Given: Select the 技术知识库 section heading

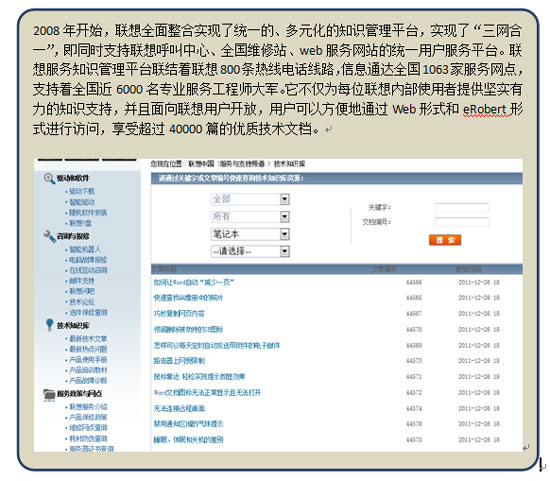Looking at the screenshot, I should pyautogui.click(x=73, y=326).
